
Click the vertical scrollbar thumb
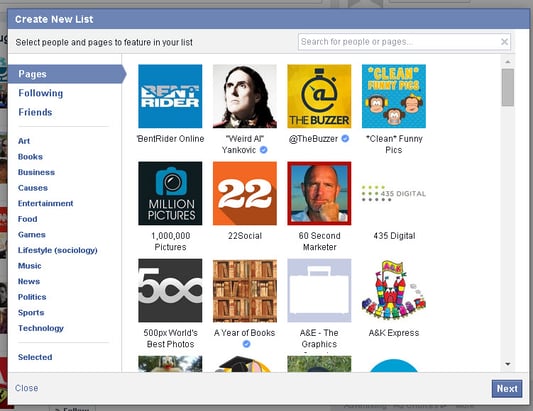[508, 87]
